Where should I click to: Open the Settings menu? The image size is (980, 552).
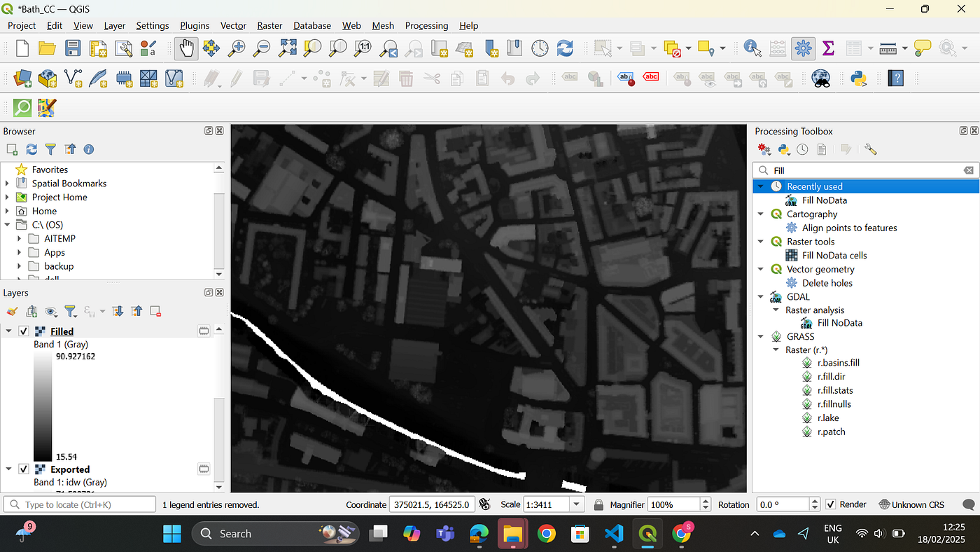153,25
